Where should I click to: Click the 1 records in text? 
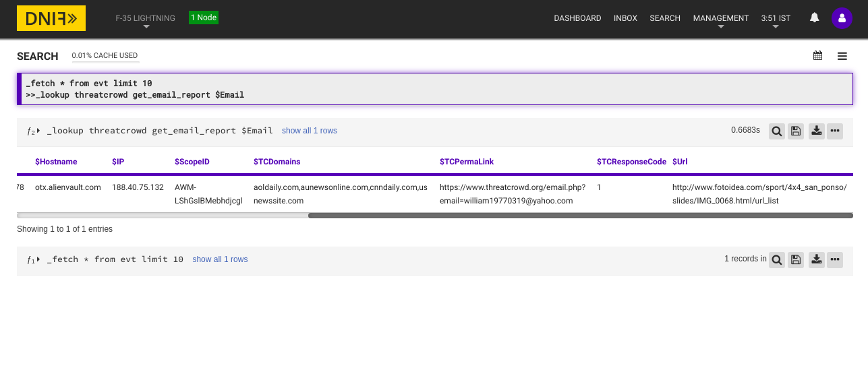click(745, 259)
